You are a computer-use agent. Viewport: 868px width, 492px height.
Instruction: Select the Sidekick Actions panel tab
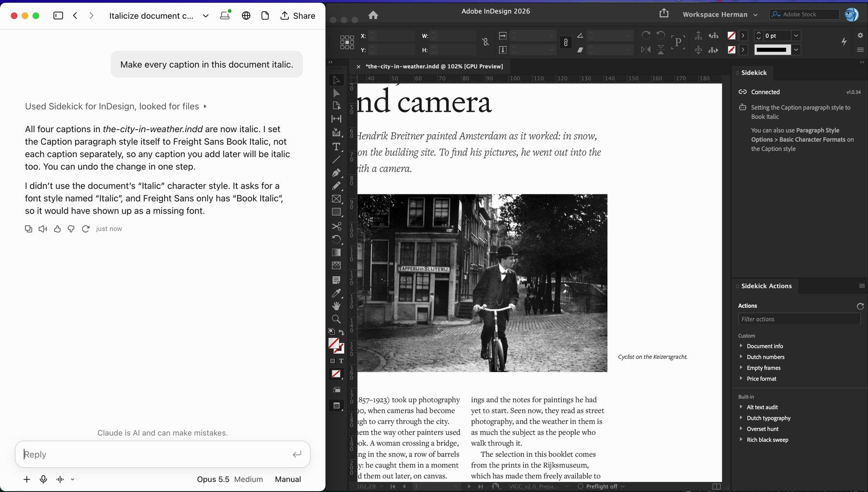click(x=766, y=286)
